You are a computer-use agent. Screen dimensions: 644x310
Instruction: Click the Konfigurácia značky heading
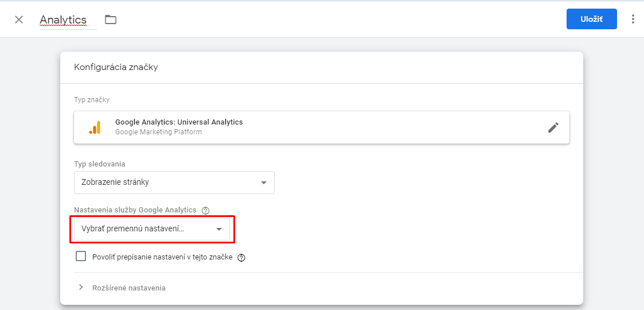point(116,67)
